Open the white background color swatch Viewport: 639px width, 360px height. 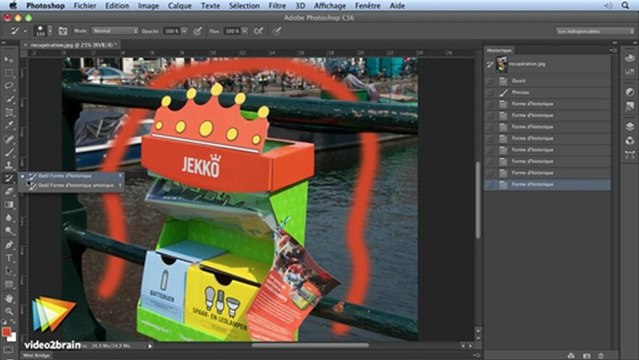[x=12, y=338]
